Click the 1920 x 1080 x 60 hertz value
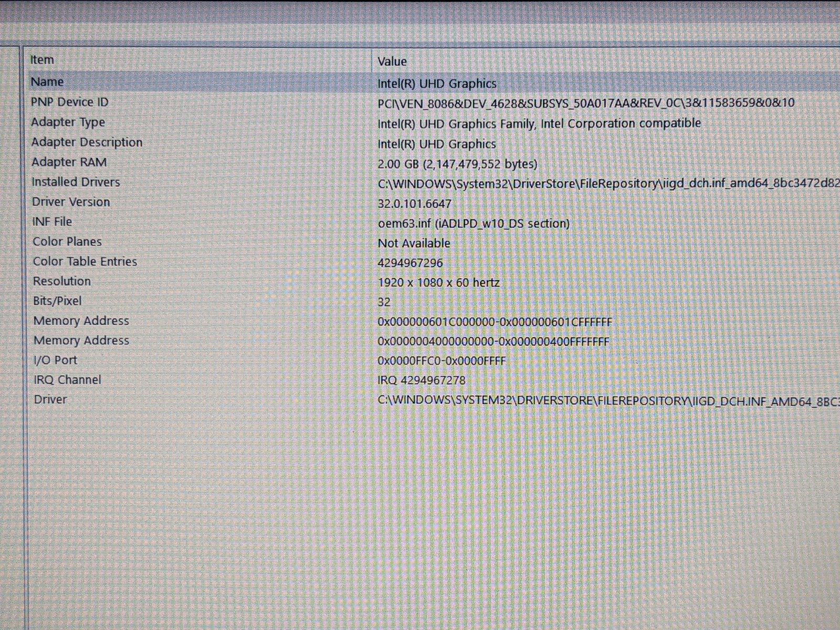Image resolution: width=840 pixels, height=630 pixels. coord(438,282)
